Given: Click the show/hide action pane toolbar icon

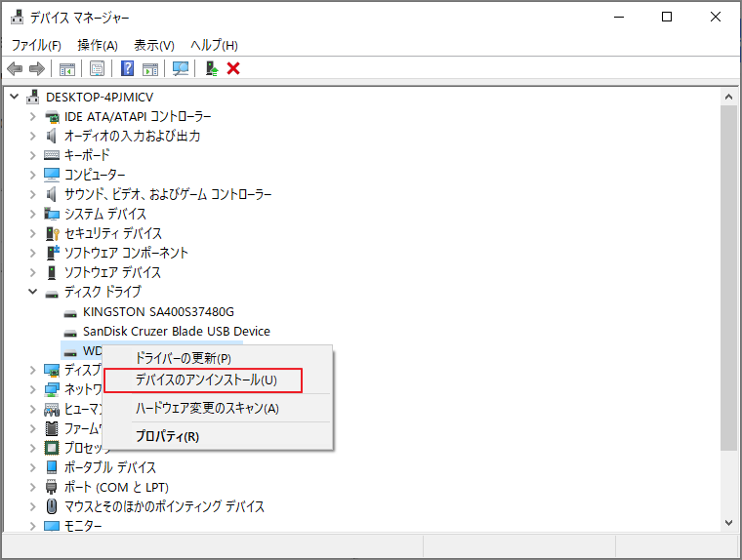Looking at the screenshot, I should coord(150,69).
